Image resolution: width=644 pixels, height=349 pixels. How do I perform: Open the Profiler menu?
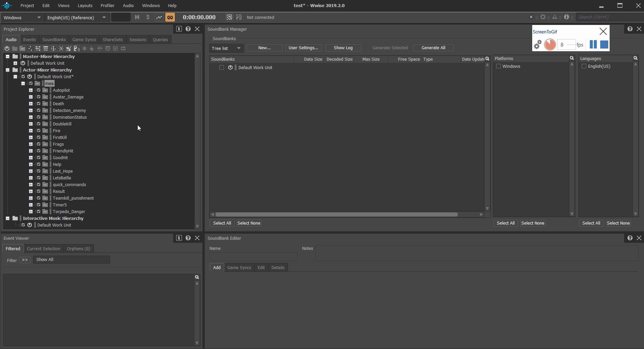(107, 5)
